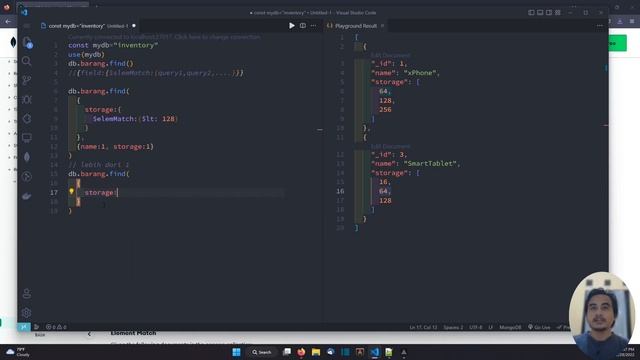The width and height of the screenshot is (640, 360).
Task: Open Firefox from the taskbar
Action: tap(301, 352)
